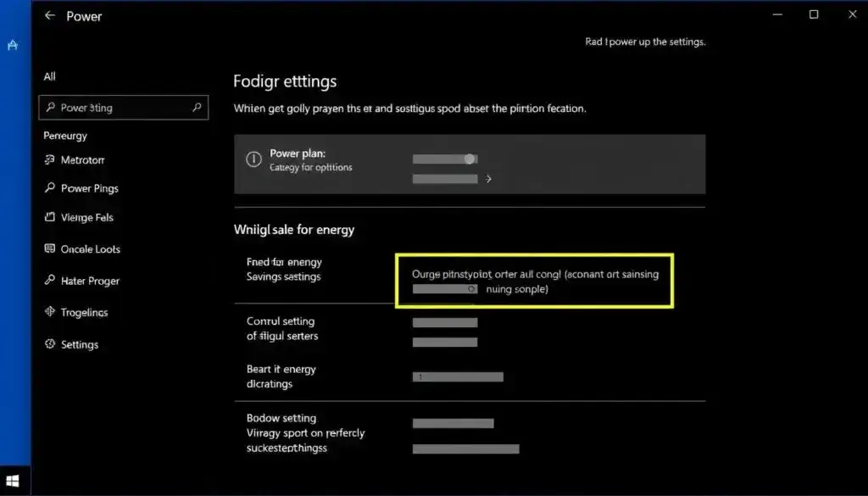Click search icon at right of search box
Viewport: 868px width, 496px height.
pos(198,108)
